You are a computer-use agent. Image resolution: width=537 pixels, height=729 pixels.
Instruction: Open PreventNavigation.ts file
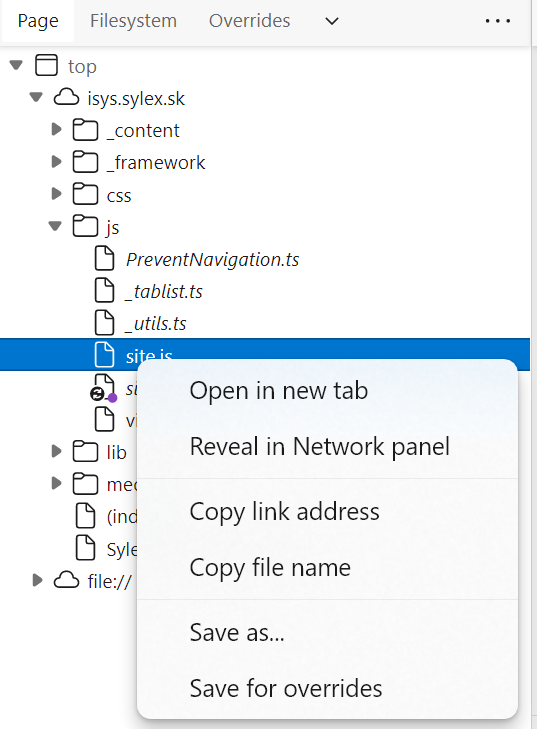[x=212, y=259]
